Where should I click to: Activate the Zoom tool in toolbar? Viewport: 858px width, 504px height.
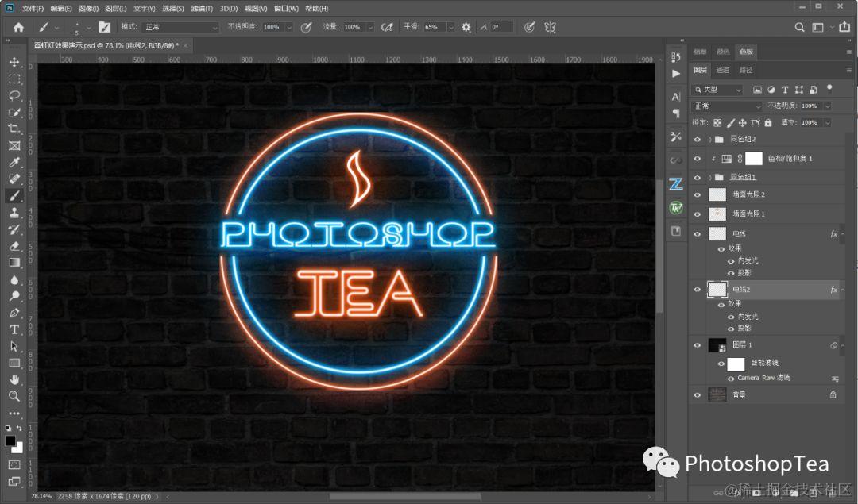pos(14,396)
